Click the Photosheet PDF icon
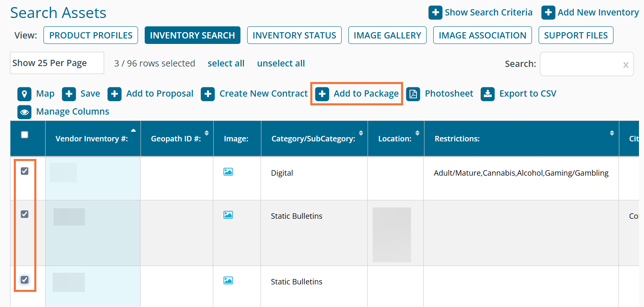This screenshot has height=307, width=644. [413, 94]
